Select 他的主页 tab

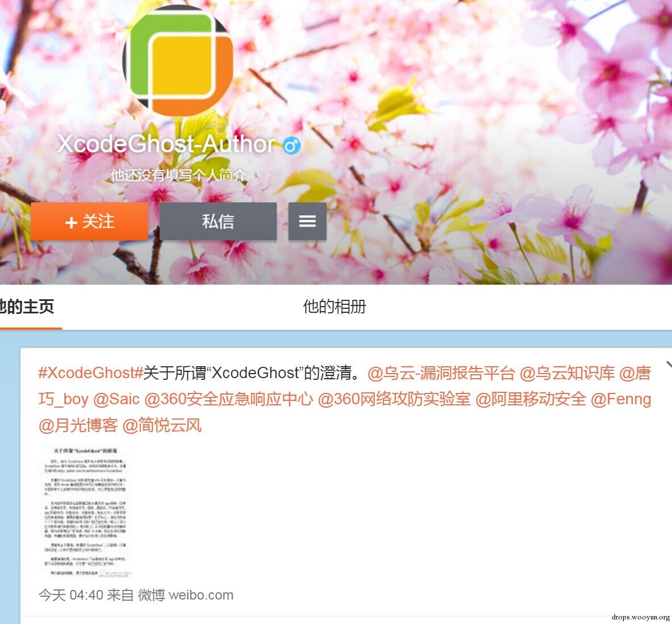(27, 307)
